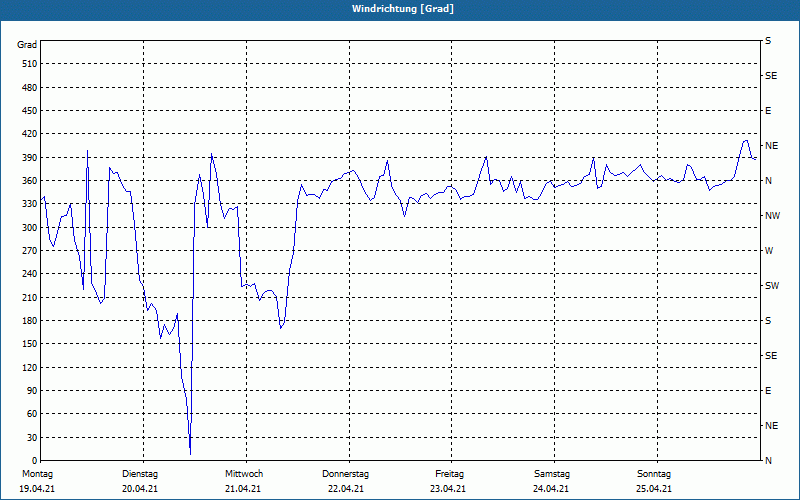Select the 210 y-axis value
800x500 pixels.
30,297
